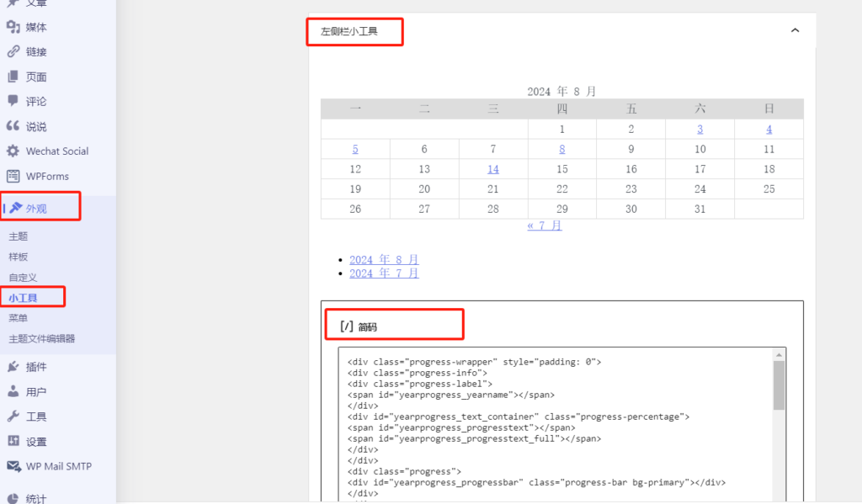Image resolution: width=862 pixels, height=504 pixels.
Task: Click the Media (媒体) icon in sidebar
Action: tap(13, 27)
